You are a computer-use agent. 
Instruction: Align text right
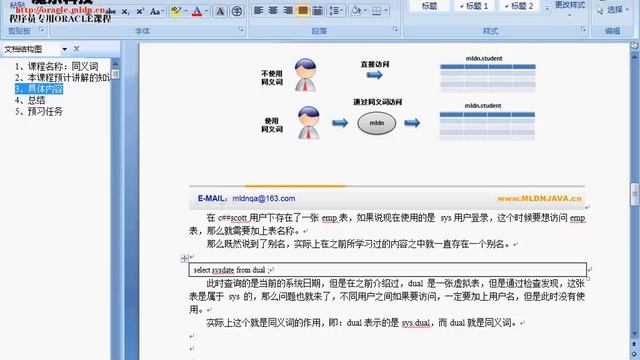click(x=288, y=10)
